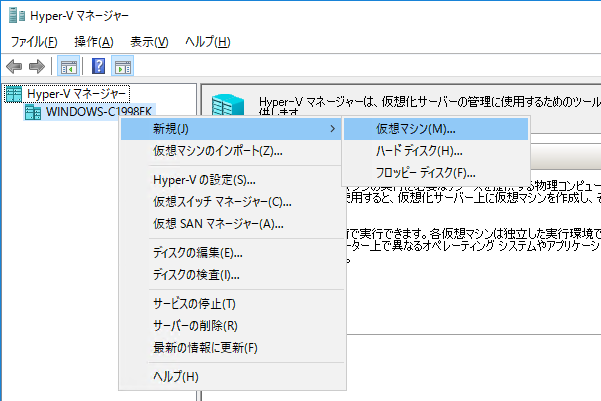The image size is (601, 401).
Task: Click the forward arrow toolbar icon
Action: click(36, 67)
